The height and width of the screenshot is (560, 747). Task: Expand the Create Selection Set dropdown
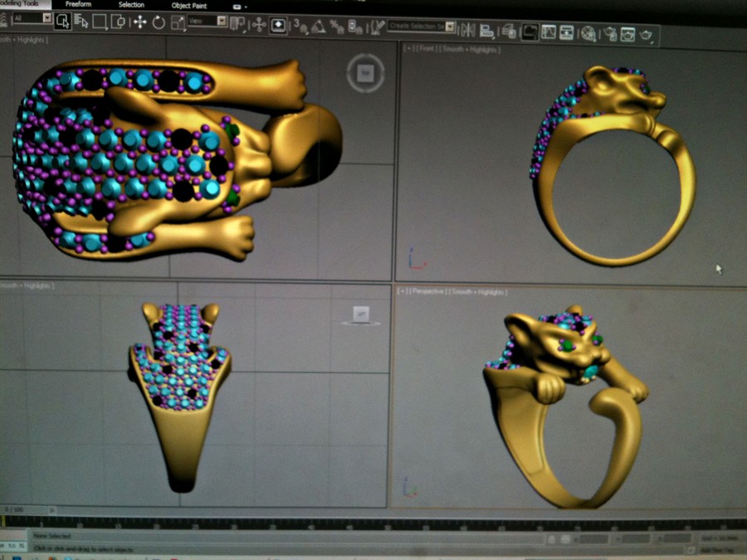(450, 27)
